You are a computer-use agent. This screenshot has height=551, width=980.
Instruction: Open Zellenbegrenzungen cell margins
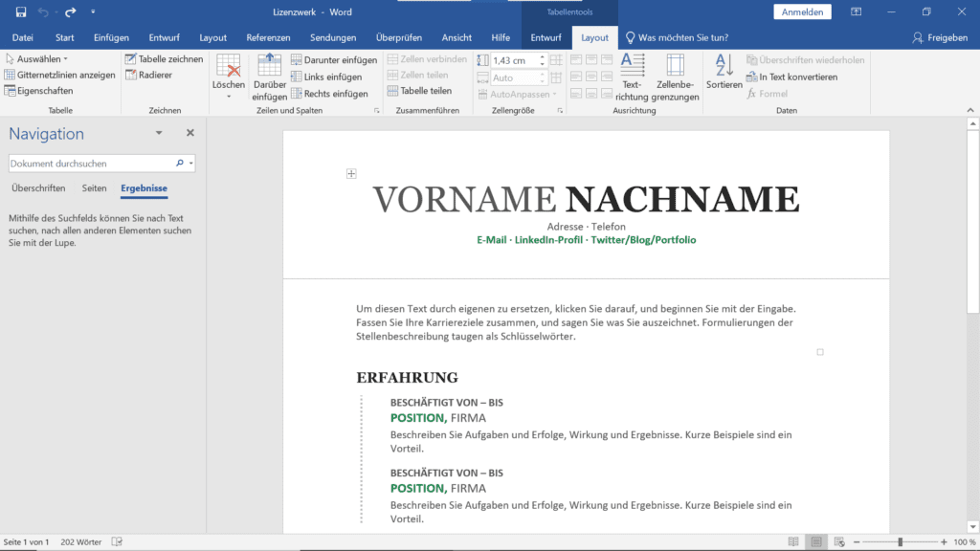pyautogui.click(x=676, y=66)
